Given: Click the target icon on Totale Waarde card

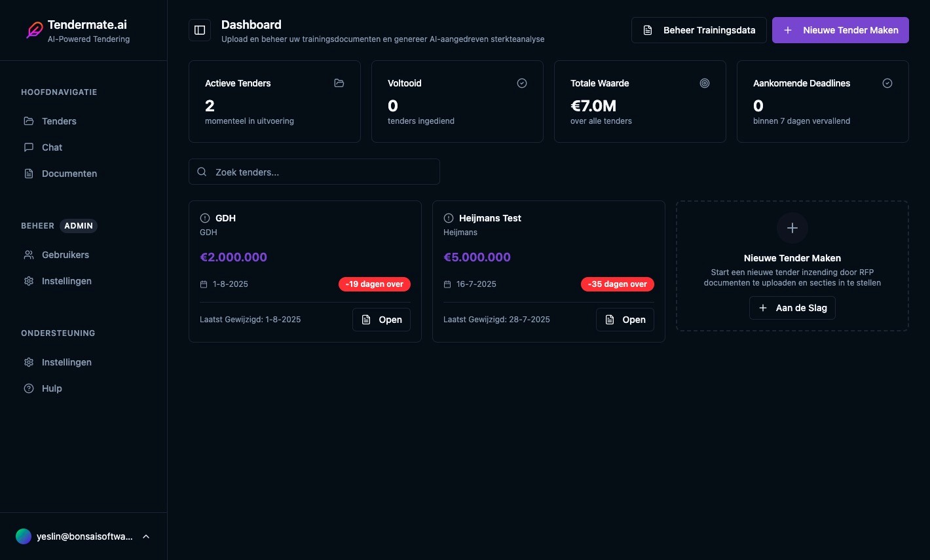Looking at the screenshot, I should click(x=705, y=83).
